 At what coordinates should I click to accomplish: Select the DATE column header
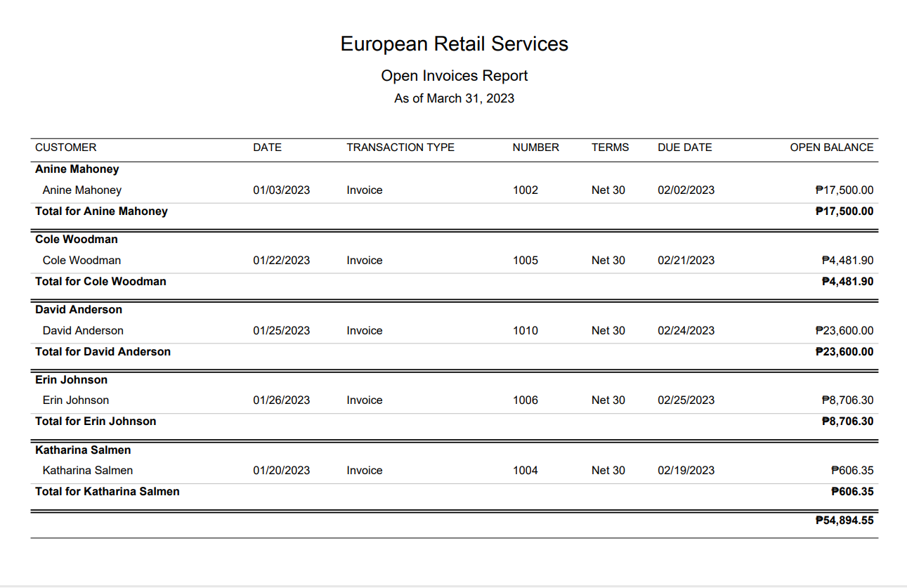click(x=267, y=148)
